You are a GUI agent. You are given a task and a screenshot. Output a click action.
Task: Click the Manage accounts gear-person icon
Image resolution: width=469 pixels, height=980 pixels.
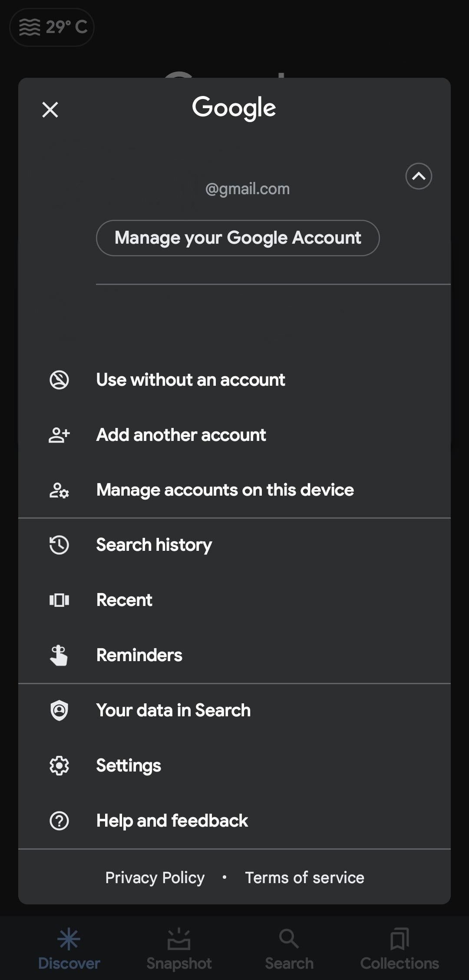[59, 490]
